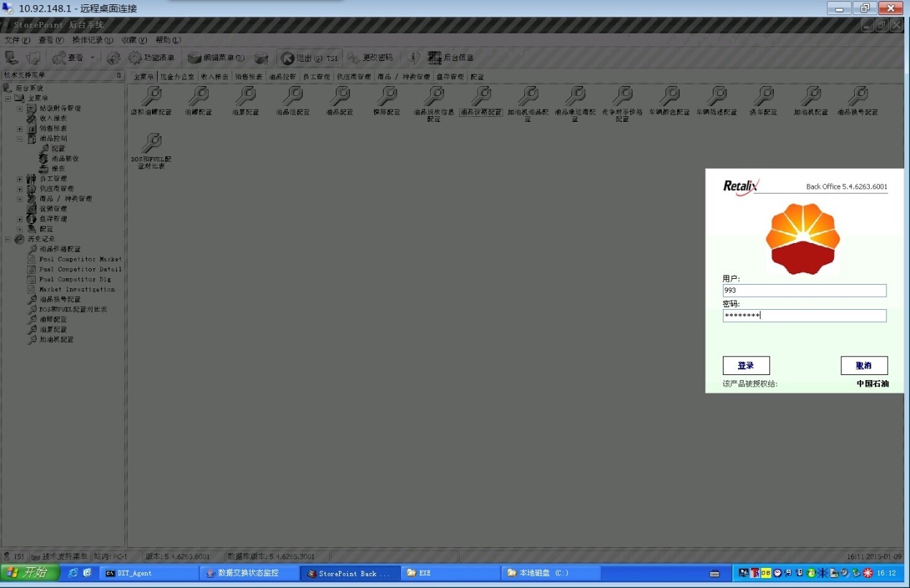The image size is (910, 588).
Task: Click the 退出 TS1 logout toolbar button
Action: tap(310, 57)
